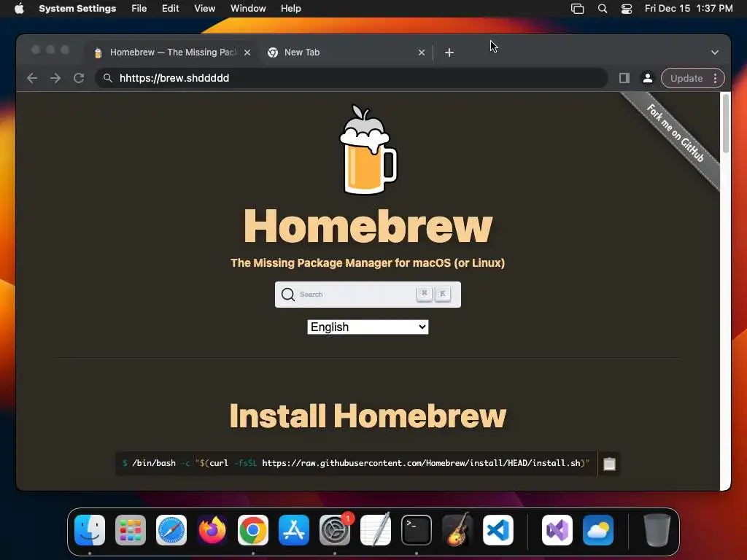Screen dimensions: 747x560
Task: Close the Homebrew tab
Action: tap(247, 52)
